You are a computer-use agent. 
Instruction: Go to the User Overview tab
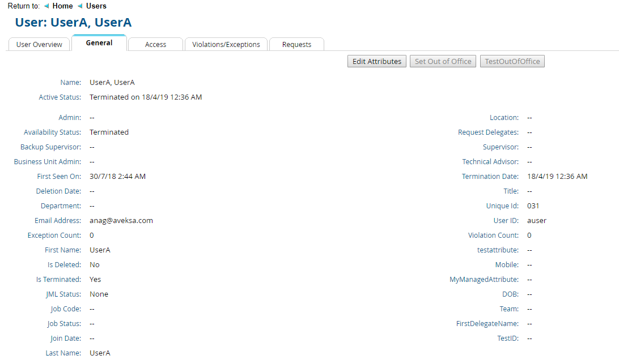pyautogui.click(x=39, y=44)
